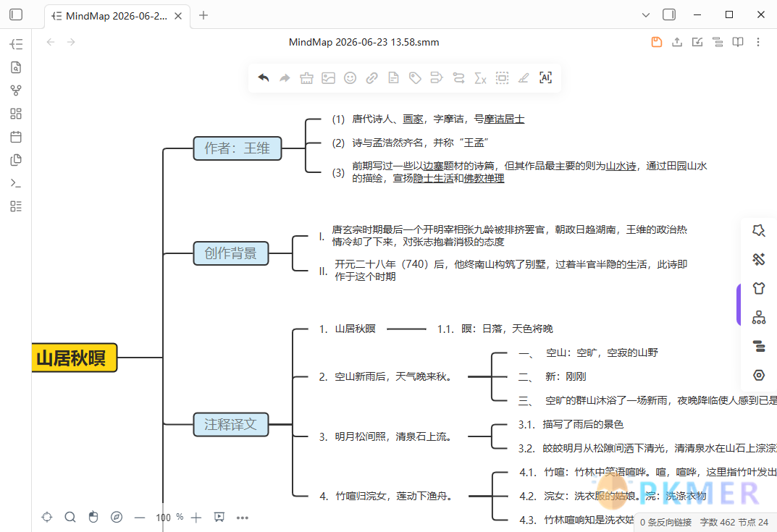777x532 pixels.
Task: Navigate forward with right arrow
Action: coord(72,42)
